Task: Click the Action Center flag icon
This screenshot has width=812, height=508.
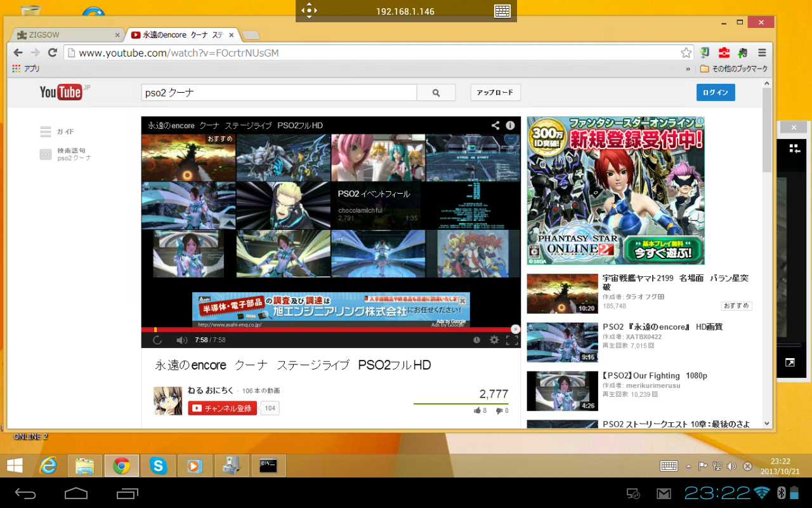Action: (x=702, y=466)
